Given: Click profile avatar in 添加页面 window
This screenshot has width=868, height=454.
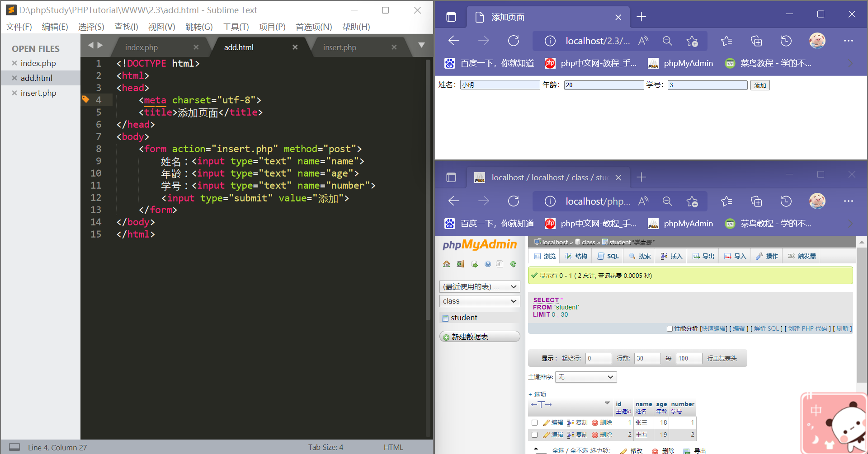Looking at the screenshot, I should click(817, 41).
